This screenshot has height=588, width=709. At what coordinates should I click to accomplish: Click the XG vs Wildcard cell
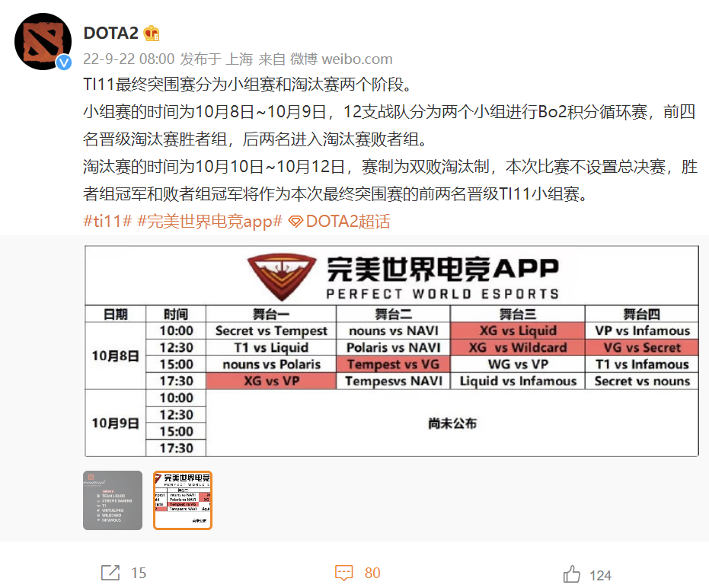coord(518,347)
